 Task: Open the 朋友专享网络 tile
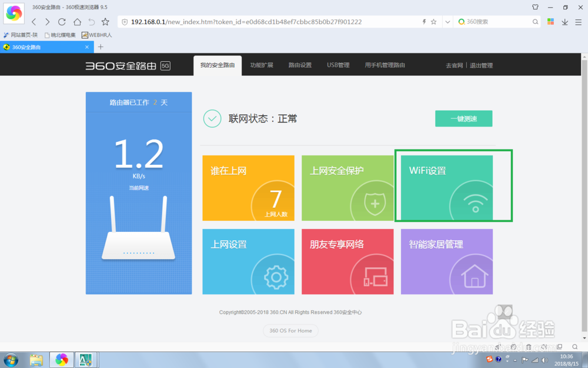click(348, 262)
